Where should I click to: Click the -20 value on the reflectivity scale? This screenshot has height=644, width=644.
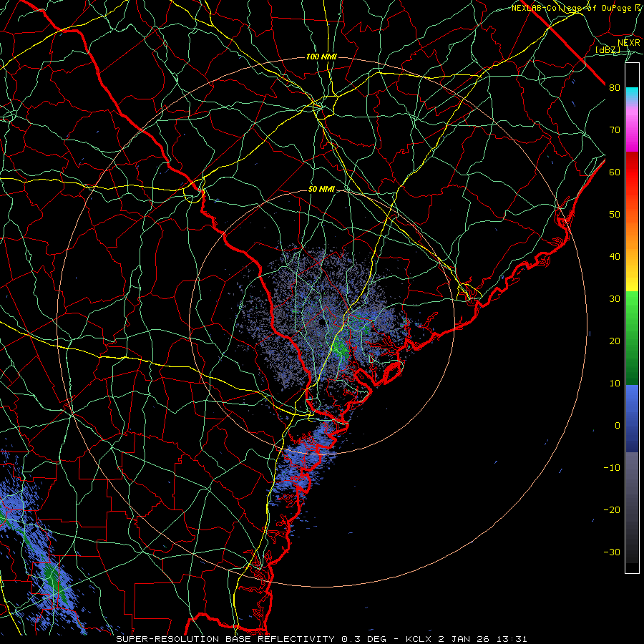(x=612, y=509)
